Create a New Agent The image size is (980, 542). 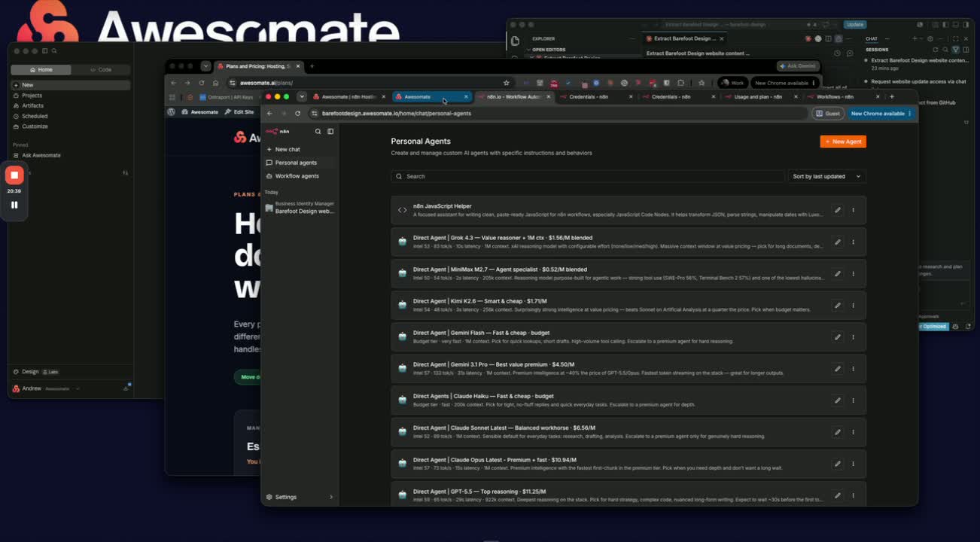(843, 142)
